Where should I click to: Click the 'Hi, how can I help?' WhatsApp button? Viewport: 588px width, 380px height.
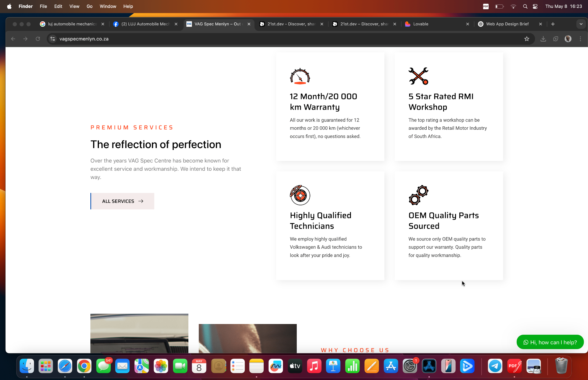point(550,342)
